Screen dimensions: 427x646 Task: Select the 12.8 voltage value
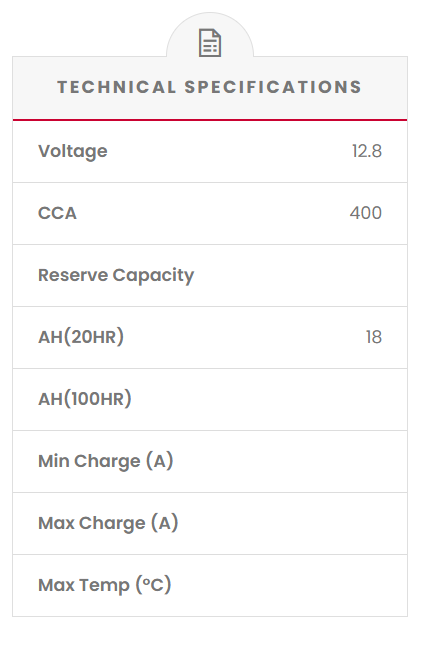(366, 151)
